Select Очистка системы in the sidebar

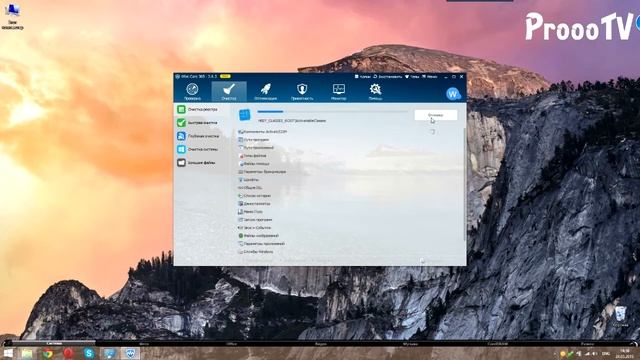202,149
